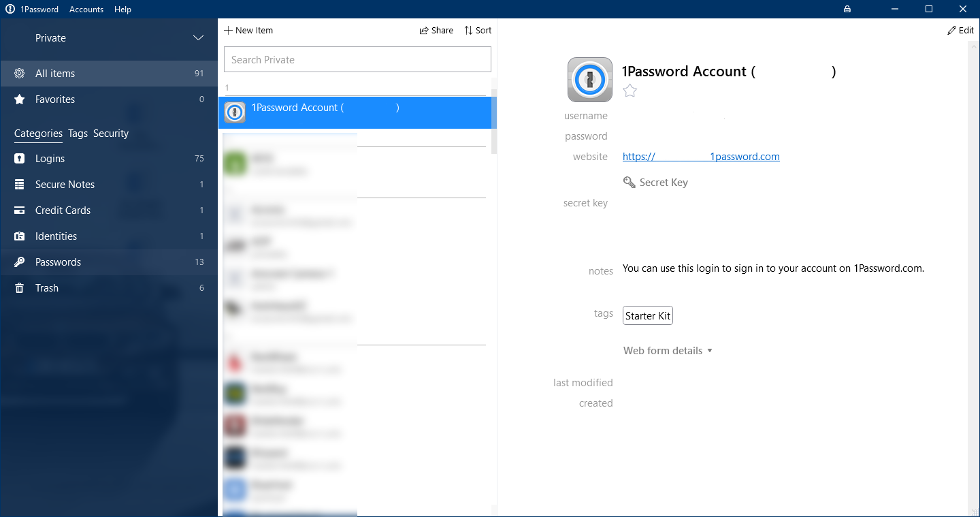The width and height of the screenshot is (980, 517).
Task: Open the Help menu
Action: pyautogui.click(x=122, y=10)
